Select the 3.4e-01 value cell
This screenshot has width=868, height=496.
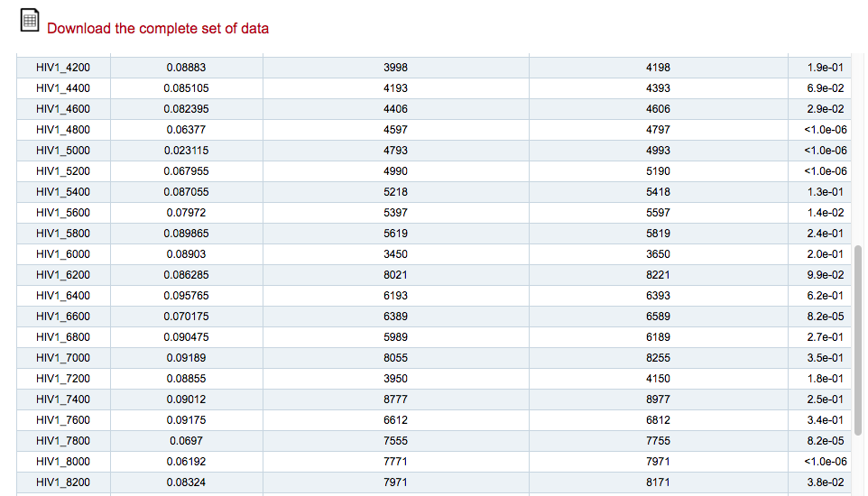click(x=826, y=420)
